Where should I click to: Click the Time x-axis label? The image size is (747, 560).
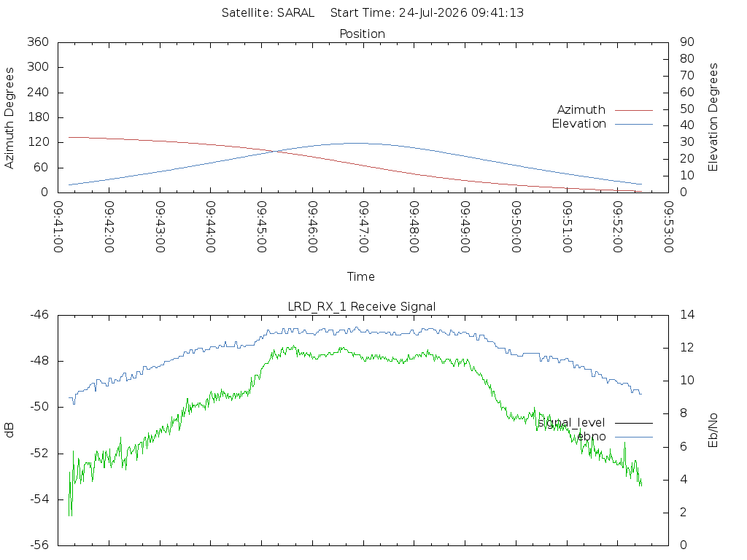tap(360, 276)
